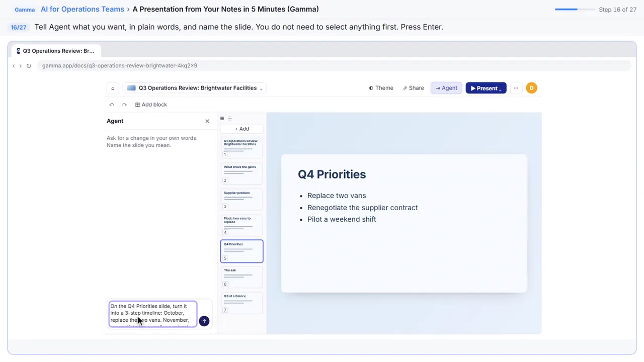
Task: Click the browser address bar
Action: (x=334, y=66)
